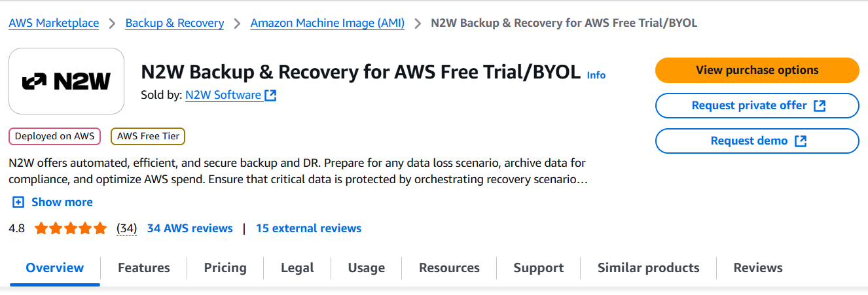Screen dimensions: 868x295
Task: Open the AWS Marketplace breadcrumb link
Action: (x=54, y=24)
